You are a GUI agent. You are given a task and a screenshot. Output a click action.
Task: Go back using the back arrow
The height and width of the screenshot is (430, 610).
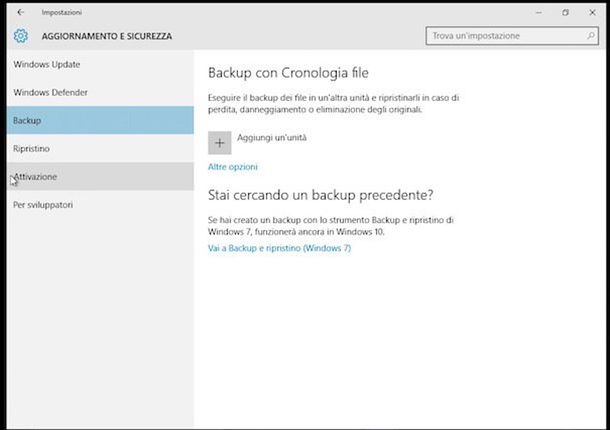pos(20,12)
